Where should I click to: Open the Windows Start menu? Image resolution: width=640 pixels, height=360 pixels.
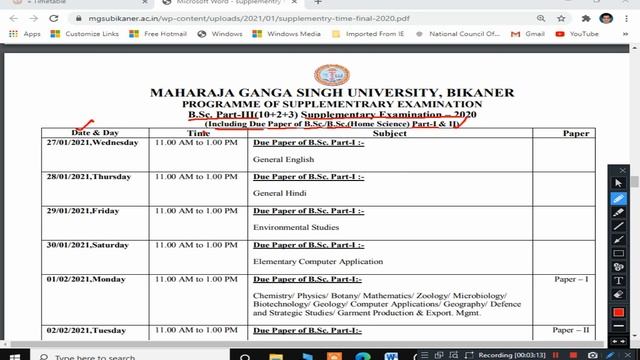[x=15, y=356]
